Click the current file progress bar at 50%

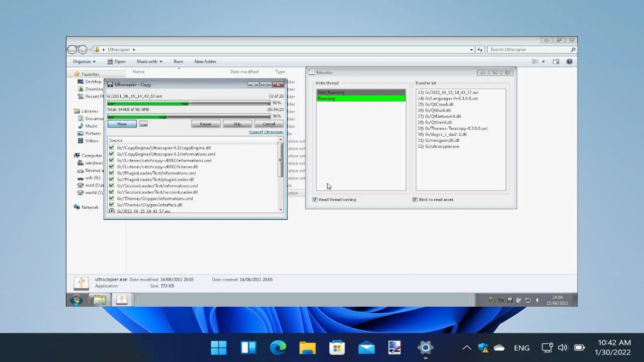point(189,103)
